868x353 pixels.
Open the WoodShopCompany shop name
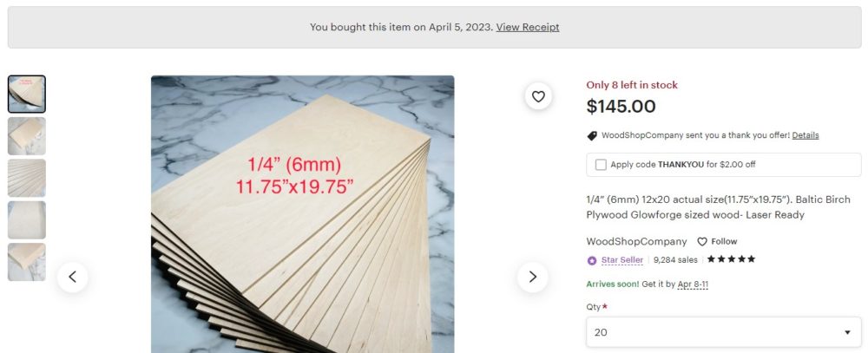(636, 242)
